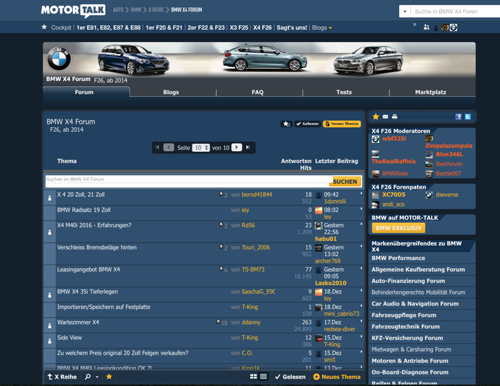
Task: Expand the search scope dropdown in header
Action: click(x=404, y=12)
